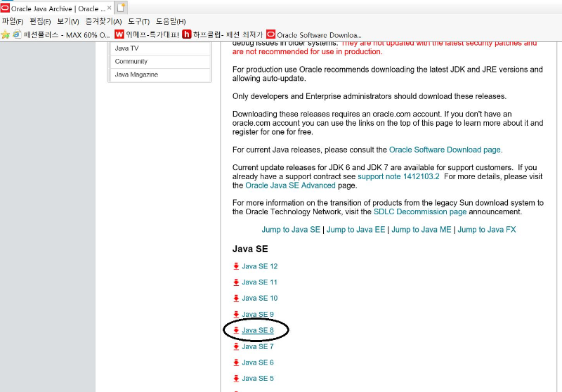Click the Oracle logo icon in the favorites bar
The height and width of the screenshot is (392, 562).
270,34
